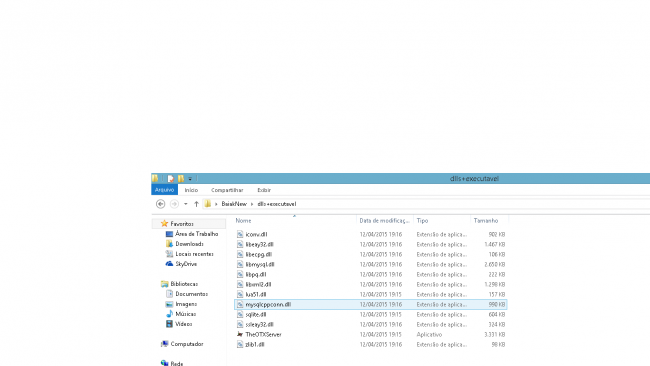The width and height of the screenshot is (650, 366).
Task: Go back with the Back arrow button
Action: click(x=160, y=204)
